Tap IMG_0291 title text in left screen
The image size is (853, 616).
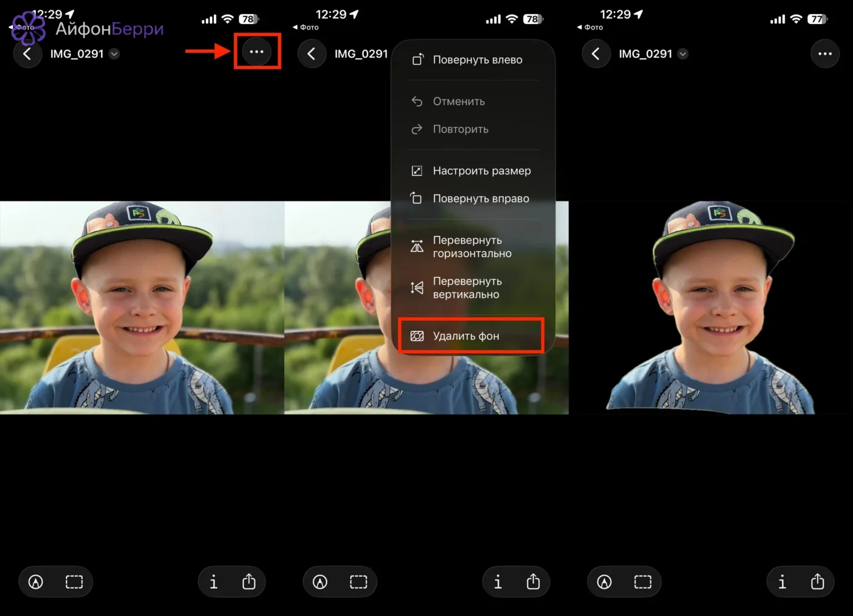77,54
